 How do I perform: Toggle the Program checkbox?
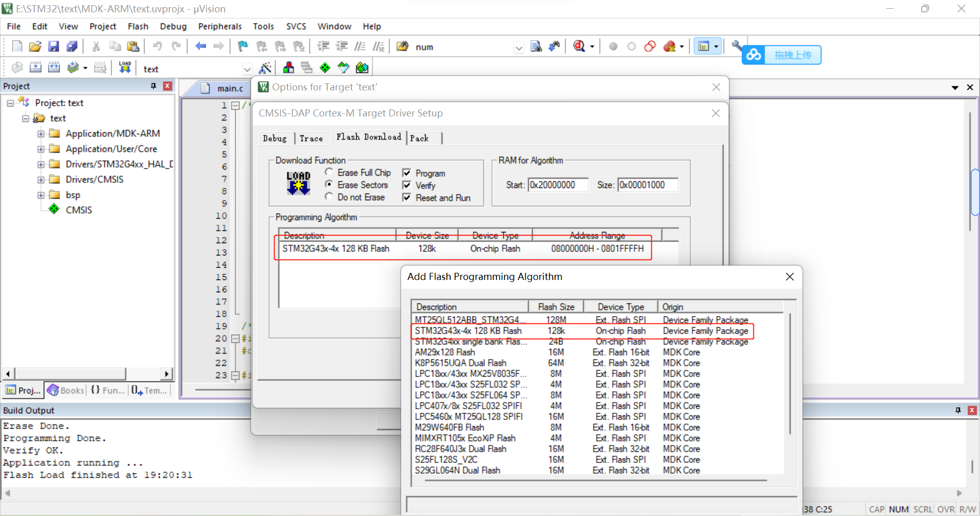pyautogui.click(x=407, y=173)
